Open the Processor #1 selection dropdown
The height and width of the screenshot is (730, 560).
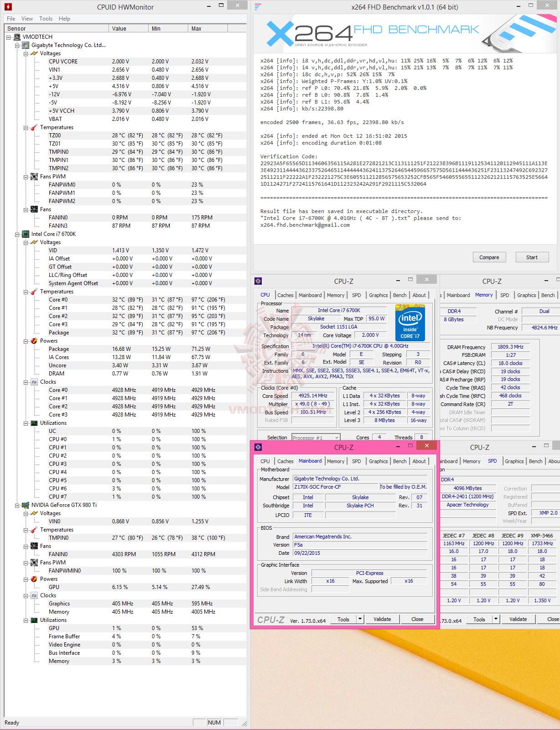tap(337, 438)
